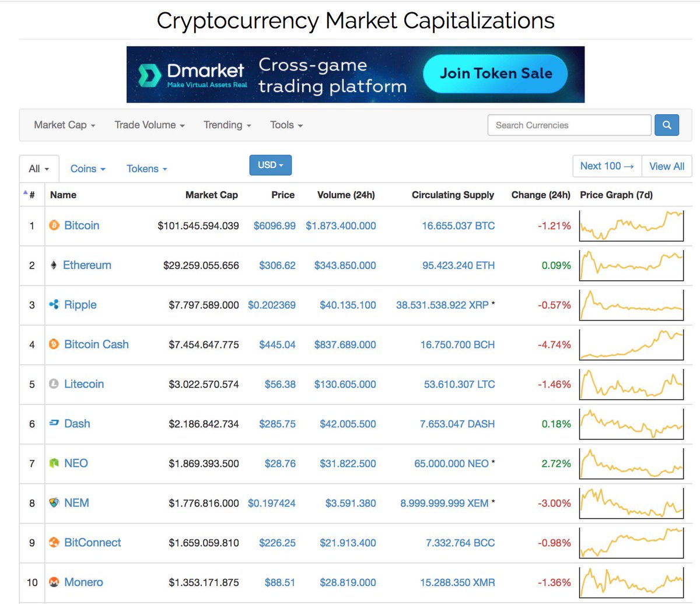Click the Ripple logo icon
700x604 pixels.
54,304
